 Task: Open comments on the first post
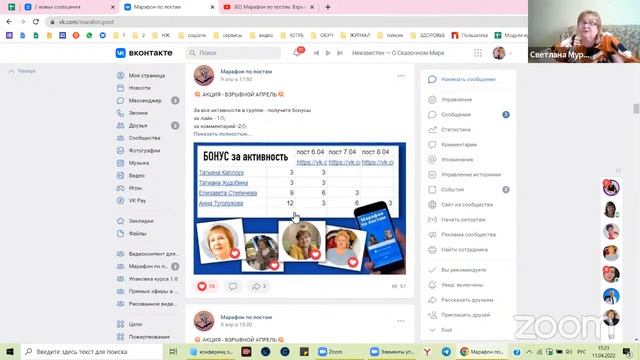pyautogui.click(x=233, y=286)
